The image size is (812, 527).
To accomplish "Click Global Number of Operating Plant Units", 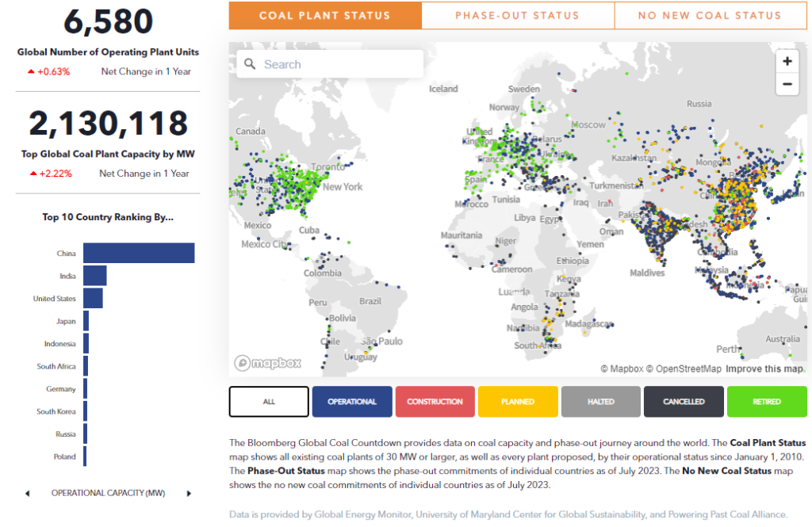I will 108,52.
